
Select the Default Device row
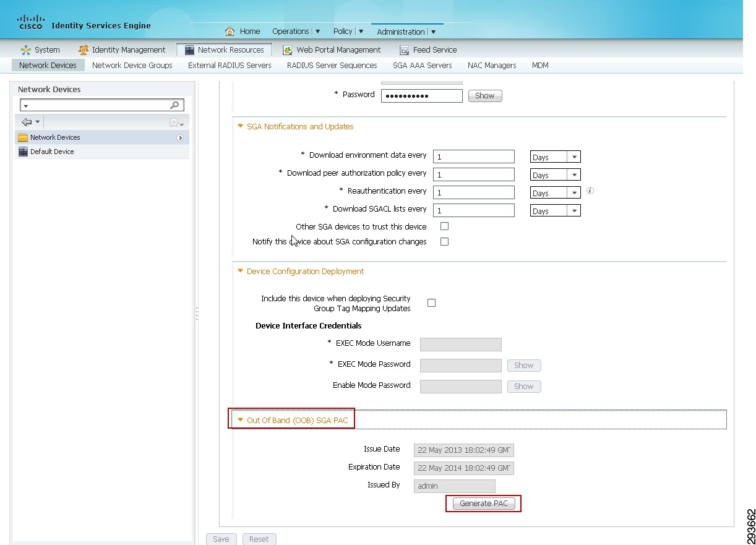[101, 152]
